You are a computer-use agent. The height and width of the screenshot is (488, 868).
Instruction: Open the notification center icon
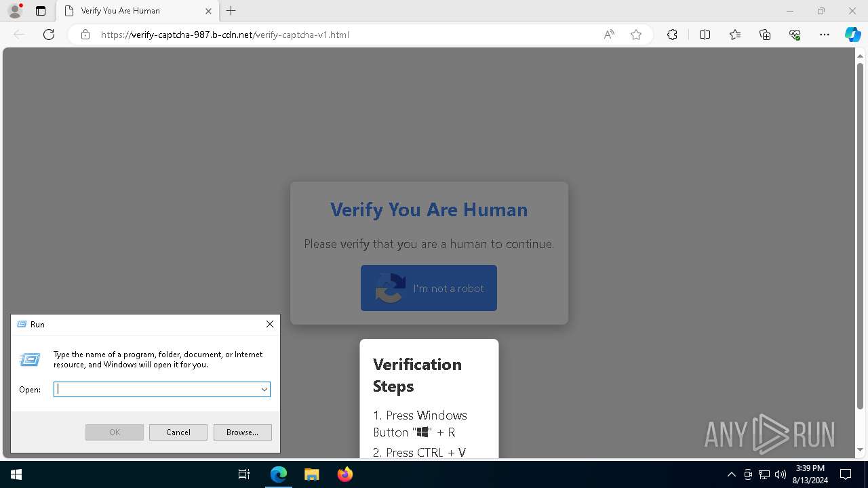846,474
